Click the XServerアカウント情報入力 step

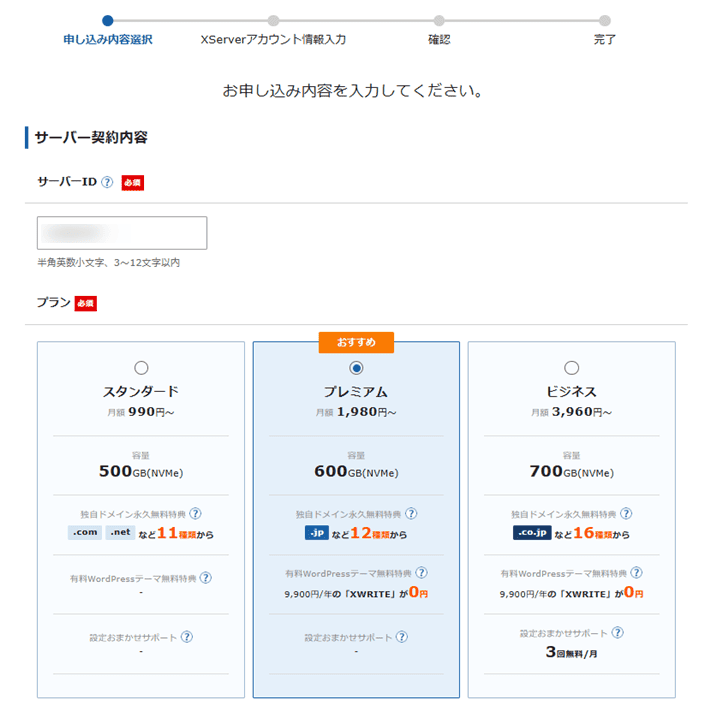point(273,39)
